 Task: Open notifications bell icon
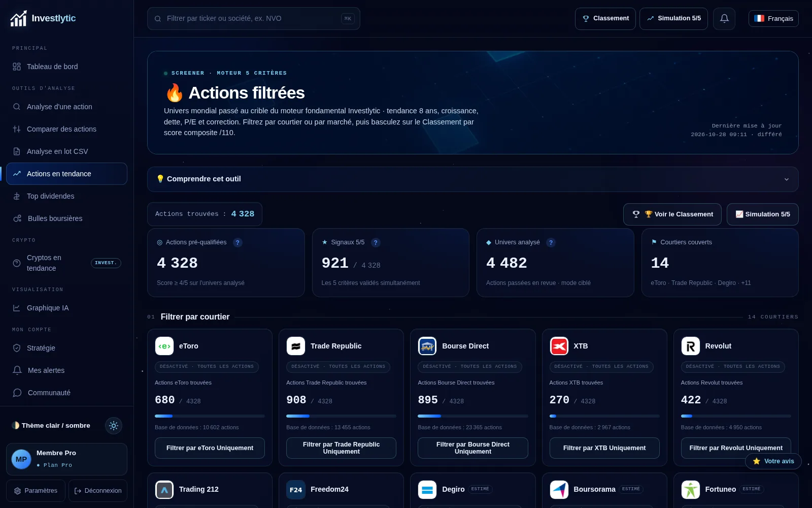(x=724, y=19)
